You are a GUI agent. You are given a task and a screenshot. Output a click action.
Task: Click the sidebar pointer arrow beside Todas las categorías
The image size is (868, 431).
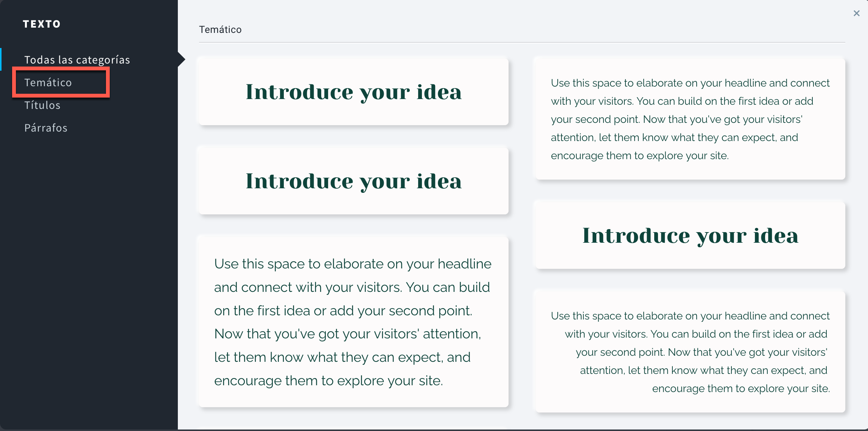181,59
